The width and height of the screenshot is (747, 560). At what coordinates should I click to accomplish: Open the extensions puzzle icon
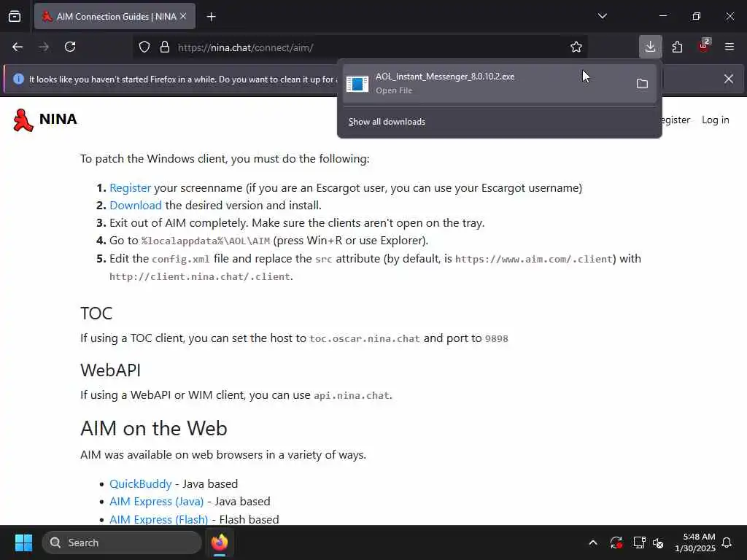pyautogui.click(x=677, y=47)
